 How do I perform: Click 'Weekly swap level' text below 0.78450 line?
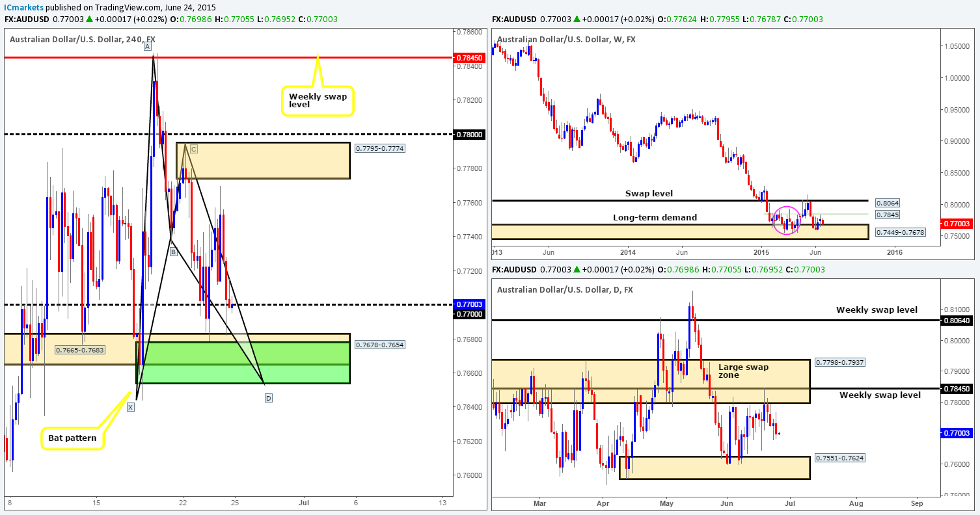point(880,395)
